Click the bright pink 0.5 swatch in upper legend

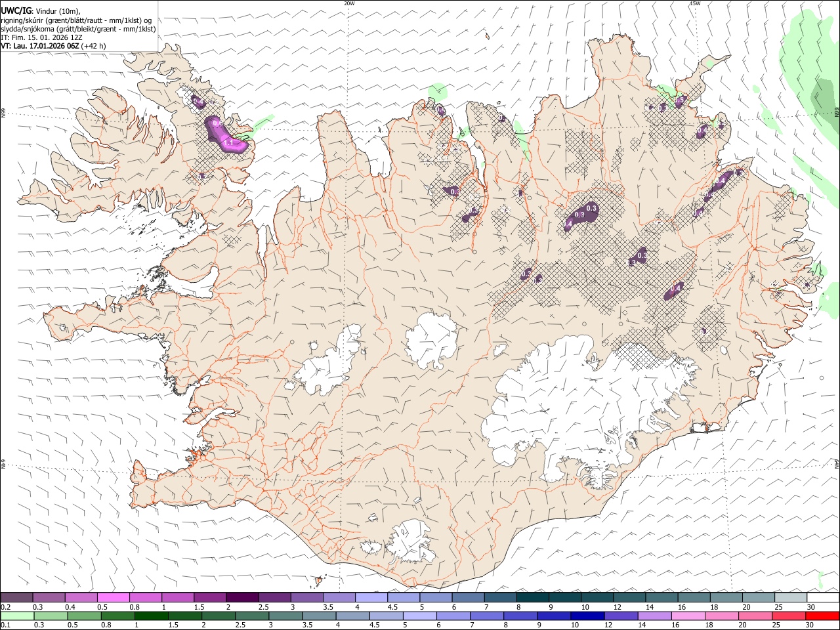pos(113,597)
